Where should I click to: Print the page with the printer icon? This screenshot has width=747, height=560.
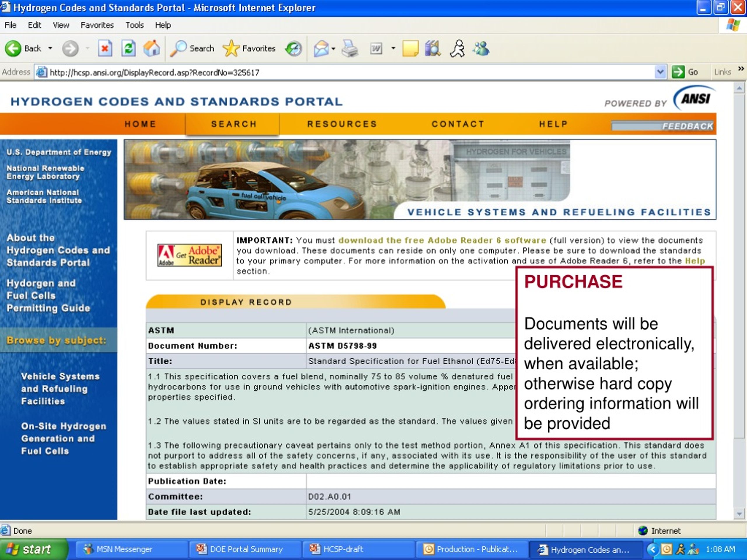[x=350, y=49]
